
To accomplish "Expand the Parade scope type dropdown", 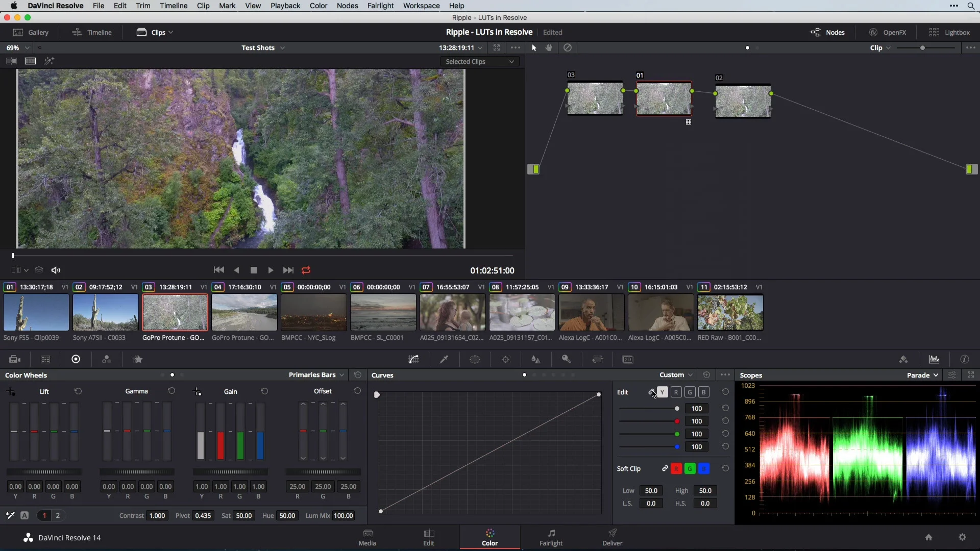I will (922, 375).
